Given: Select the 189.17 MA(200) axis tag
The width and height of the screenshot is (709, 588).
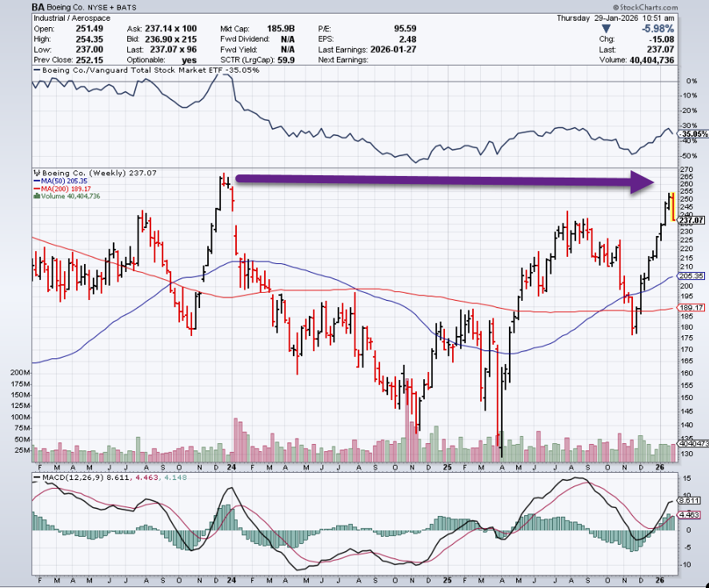Looking at the screenshot, I should (691, 307).
